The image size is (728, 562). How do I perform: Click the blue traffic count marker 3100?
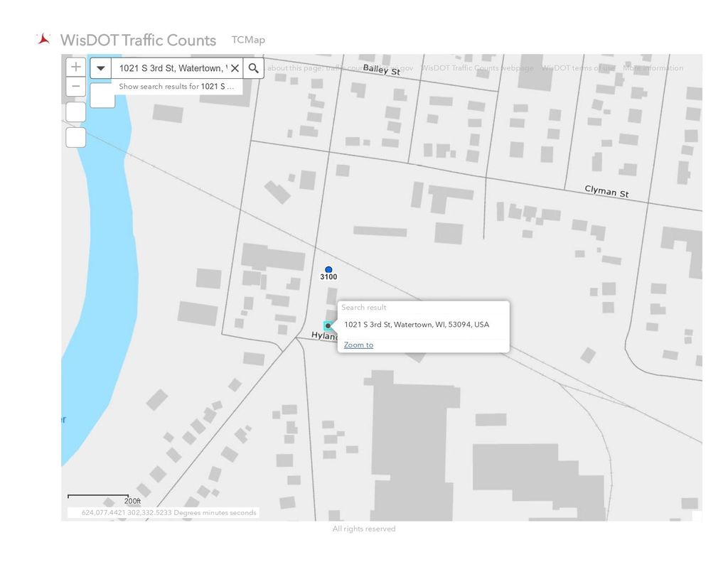click(x=328, y=270)
